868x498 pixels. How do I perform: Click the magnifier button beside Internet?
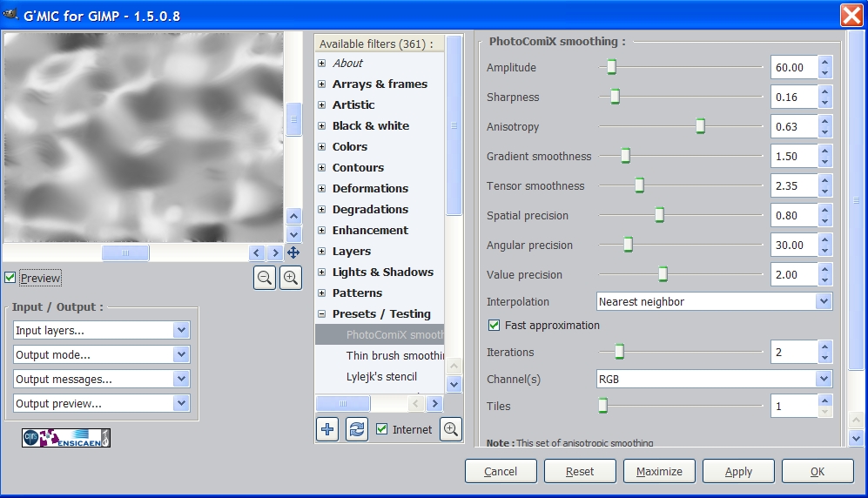451,429
